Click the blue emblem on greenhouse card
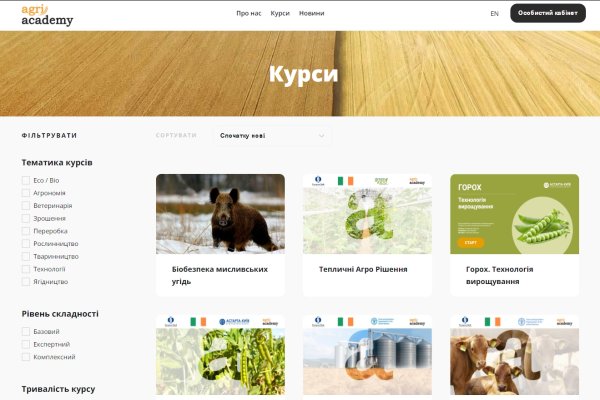This screenshot has width=600, height=400. tap(318, 181)
